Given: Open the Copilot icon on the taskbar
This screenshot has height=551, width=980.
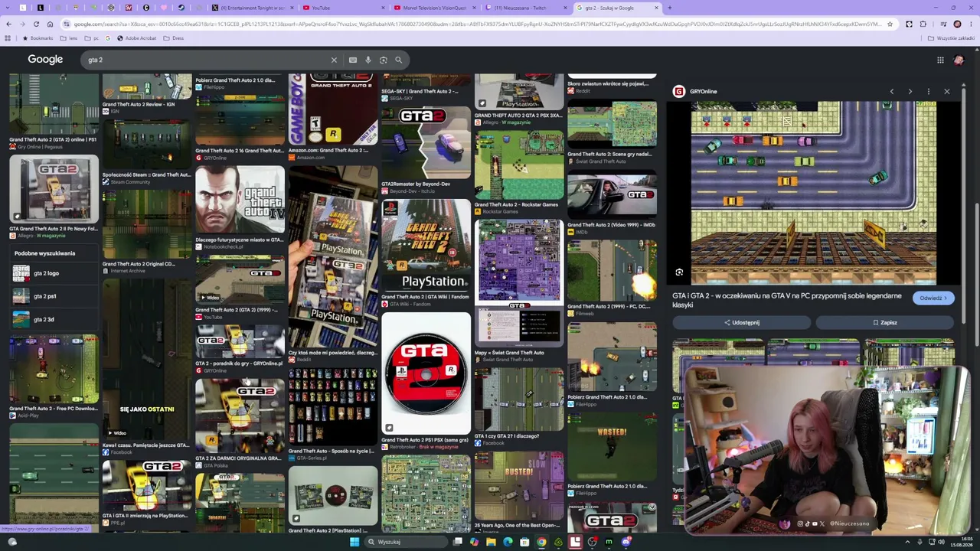Looking at the screenshot, I should [474, 542].
